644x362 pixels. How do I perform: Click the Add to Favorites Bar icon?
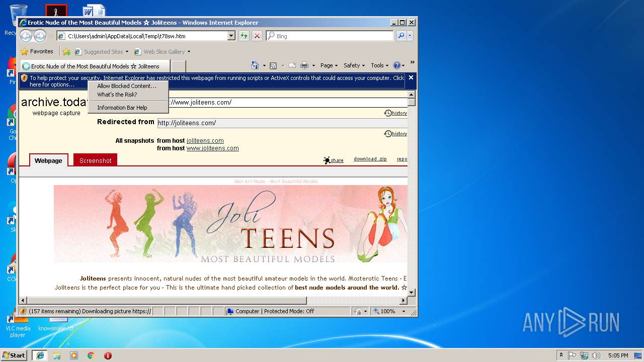66,51
